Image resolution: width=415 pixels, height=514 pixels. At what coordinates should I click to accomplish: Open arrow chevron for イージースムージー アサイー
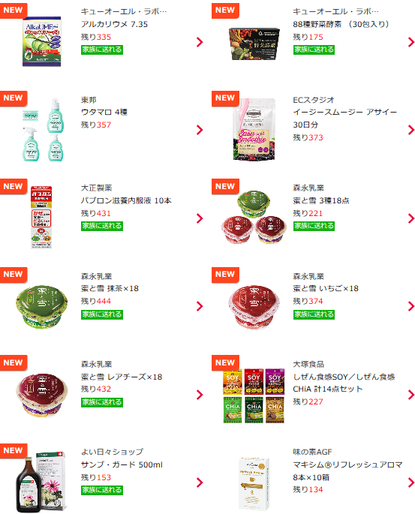click(x=411, y=130)
